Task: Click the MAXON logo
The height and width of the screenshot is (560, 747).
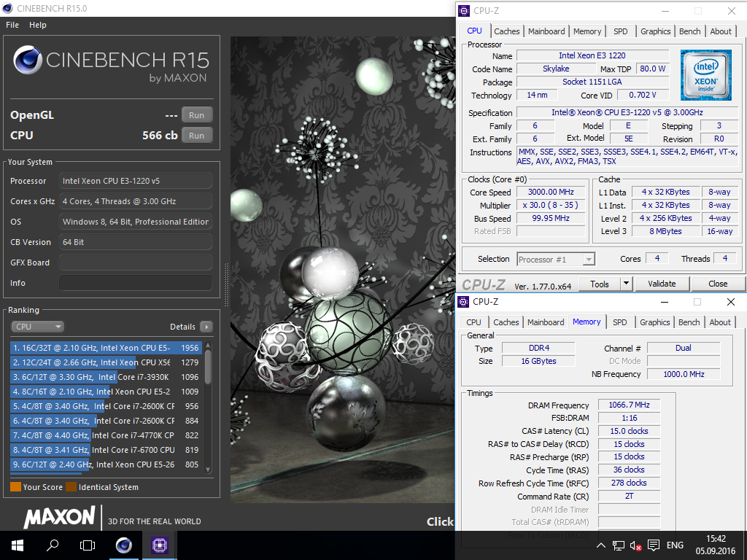Action: point(59,517)
